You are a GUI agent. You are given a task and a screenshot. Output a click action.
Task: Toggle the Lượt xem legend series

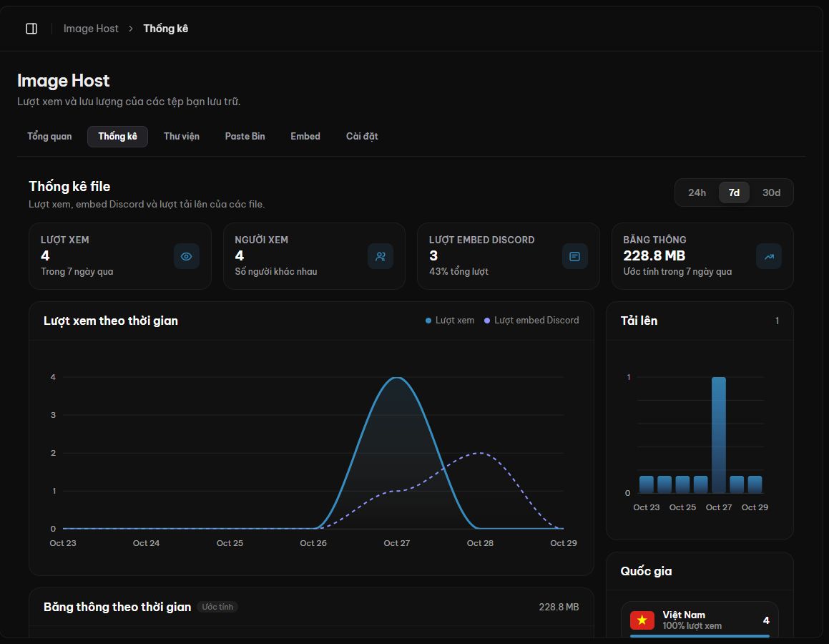[450, 321]
